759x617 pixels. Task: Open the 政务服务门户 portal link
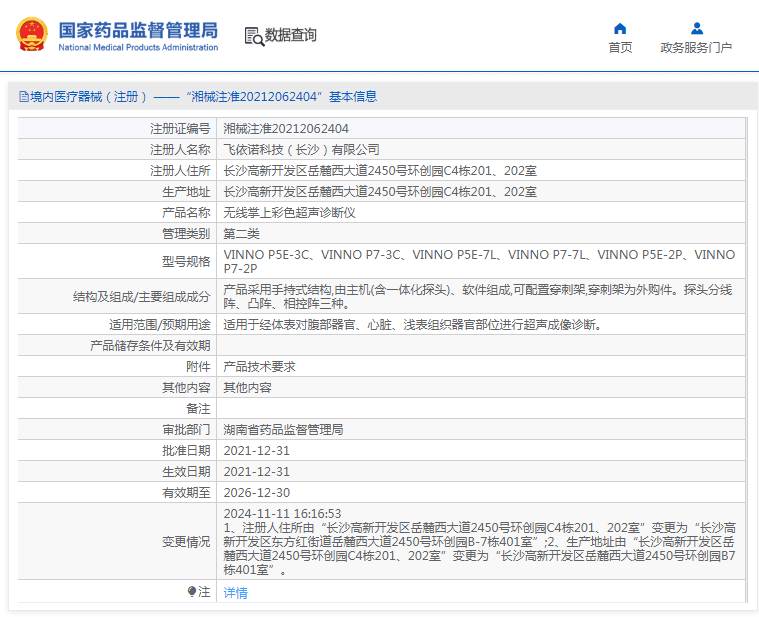(x=696, y=48)
